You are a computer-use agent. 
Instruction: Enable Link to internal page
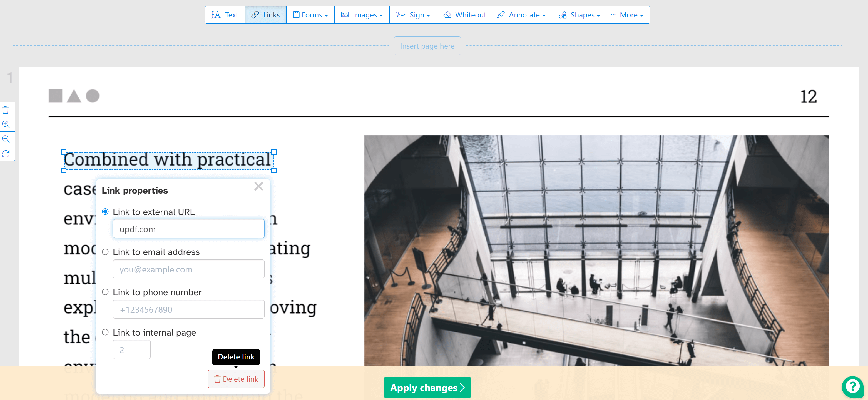105,332
